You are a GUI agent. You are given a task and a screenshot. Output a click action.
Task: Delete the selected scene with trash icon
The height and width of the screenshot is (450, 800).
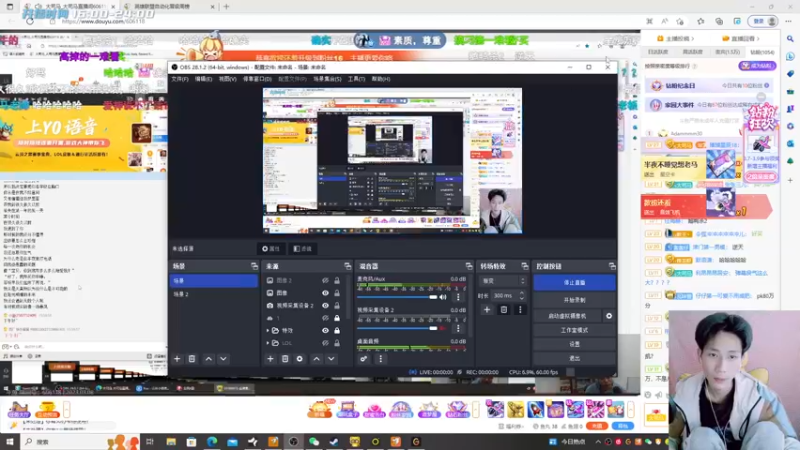tap(192, 359)
